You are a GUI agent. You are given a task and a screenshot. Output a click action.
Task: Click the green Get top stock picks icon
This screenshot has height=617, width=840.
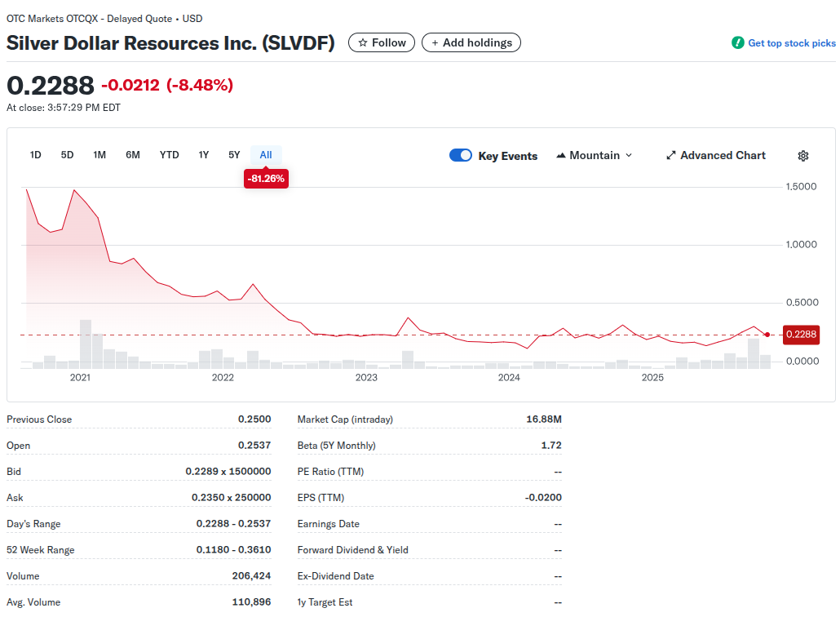737,43
